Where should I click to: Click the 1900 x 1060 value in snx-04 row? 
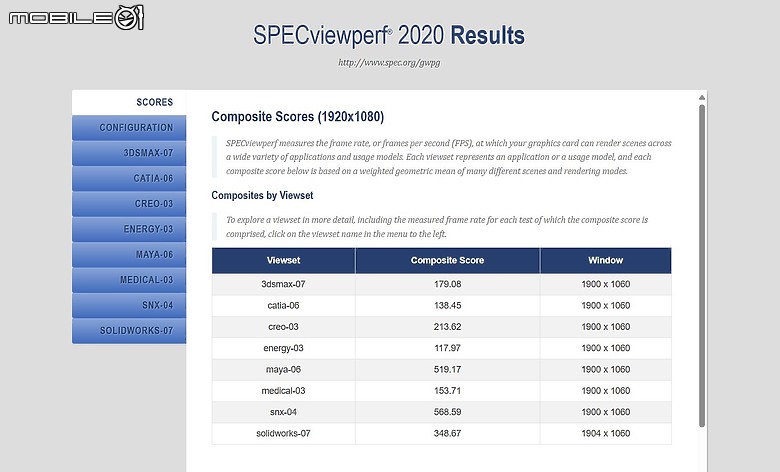(x=606, y=412)
